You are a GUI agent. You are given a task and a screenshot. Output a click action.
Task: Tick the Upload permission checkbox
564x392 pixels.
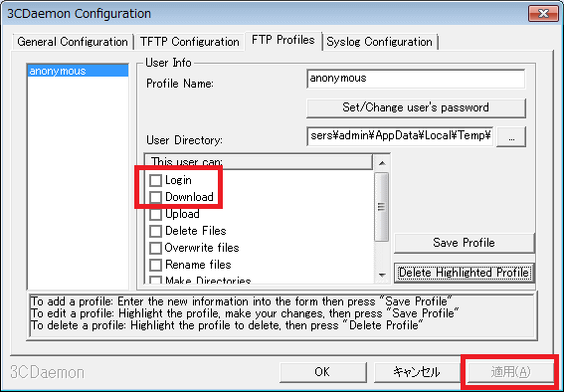click(x=155, y=214)
